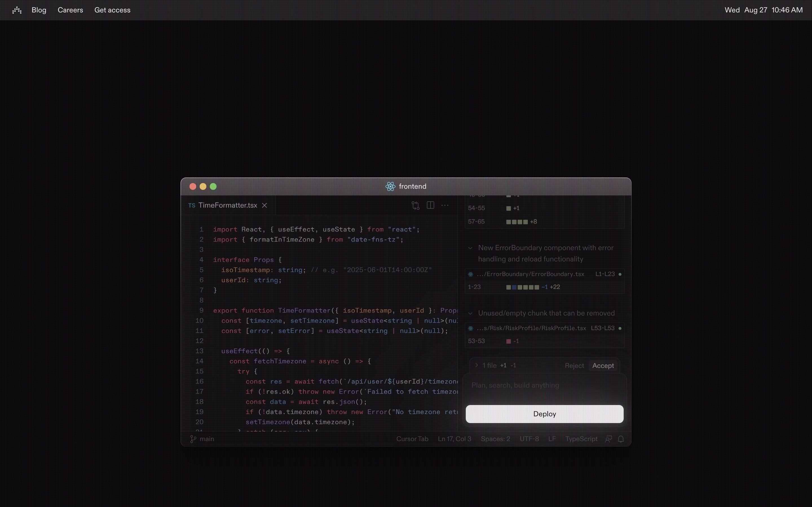Click the split editor icon

430,205
